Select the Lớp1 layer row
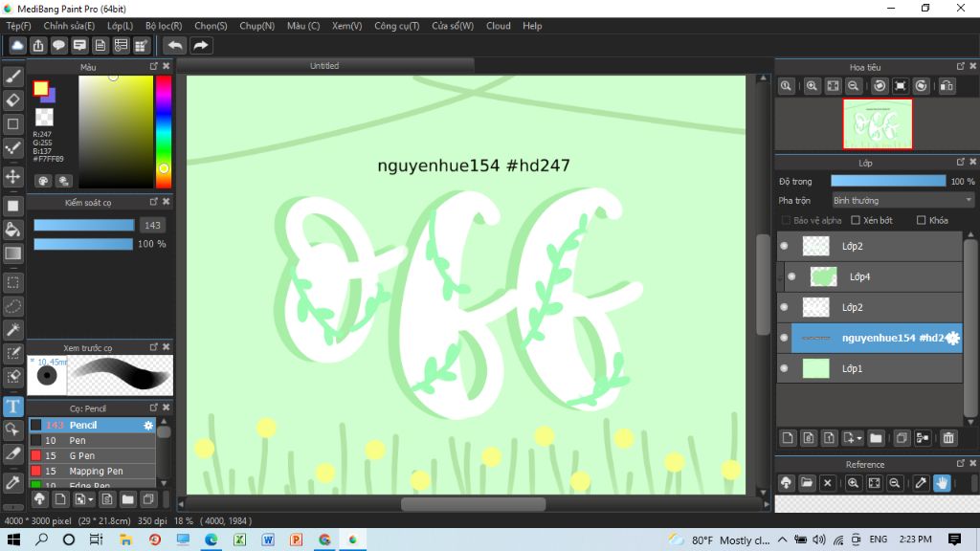This screenshot has width=980, height=551. (x=870, y=368)
